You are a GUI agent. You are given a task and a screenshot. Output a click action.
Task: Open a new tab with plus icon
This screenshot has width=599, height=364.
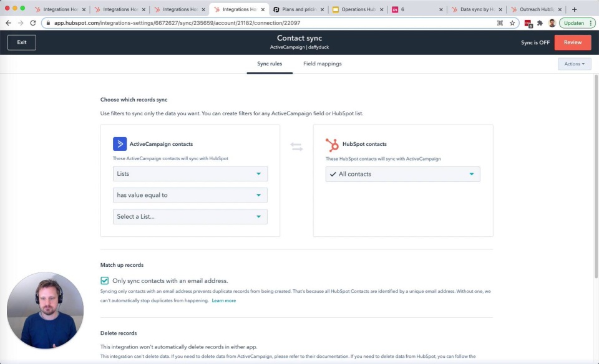[x=574, y=9]
